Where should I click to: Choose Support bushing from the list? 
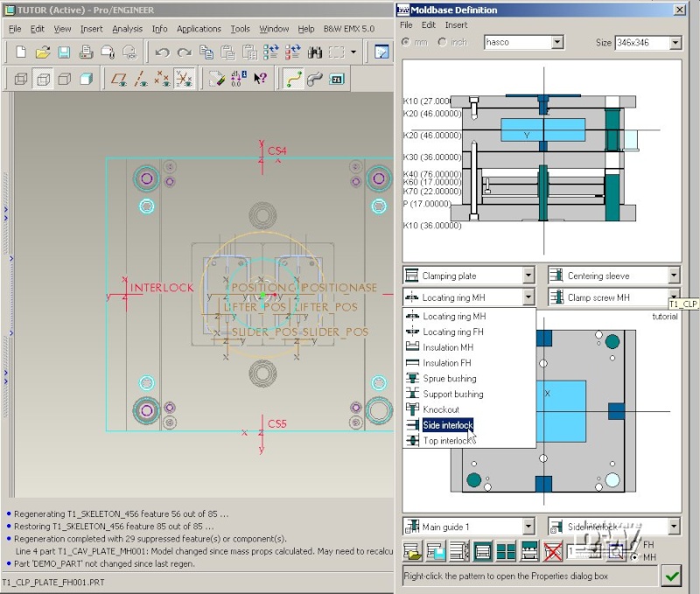coord(469,394)
